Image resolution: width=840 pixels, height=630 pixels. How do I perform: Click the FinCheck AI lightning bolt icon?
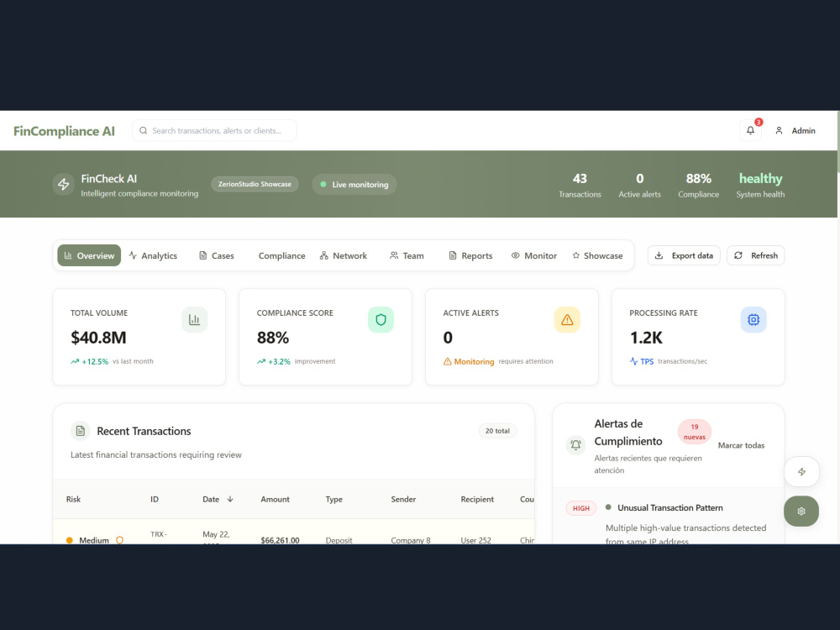[64, 184]
